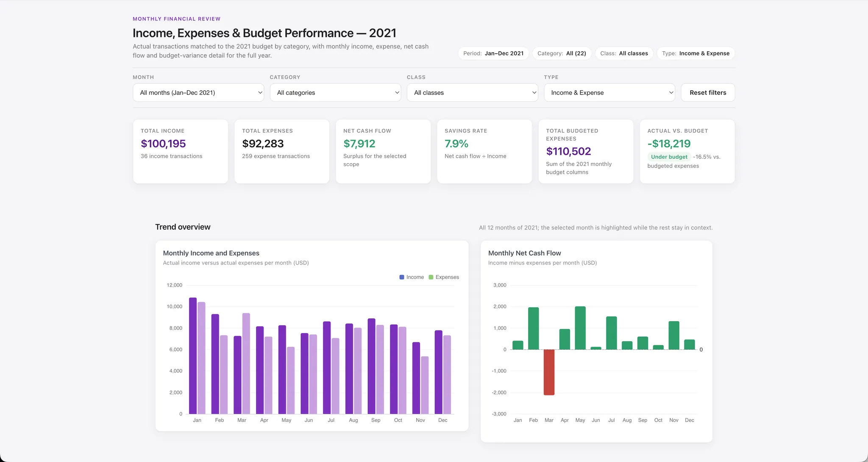
Task: Click the November expenses bar
Action: pos(425,385)
